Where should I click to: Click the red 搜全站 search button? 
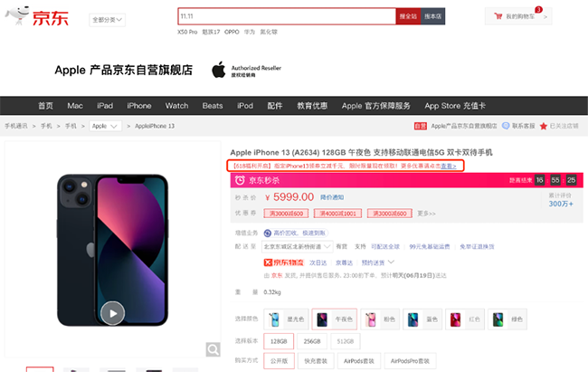click(408, 16)
